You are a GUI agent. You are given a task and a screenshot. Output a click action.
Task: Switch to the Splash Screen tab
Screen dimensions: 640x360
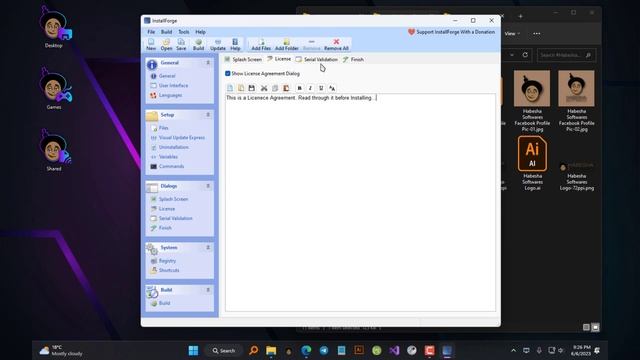point(243,60)
